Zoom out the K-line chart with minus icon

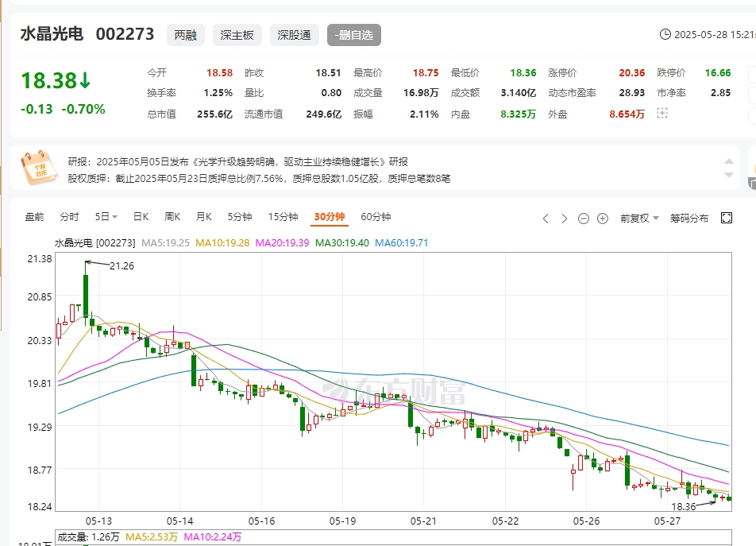(584, 219)
